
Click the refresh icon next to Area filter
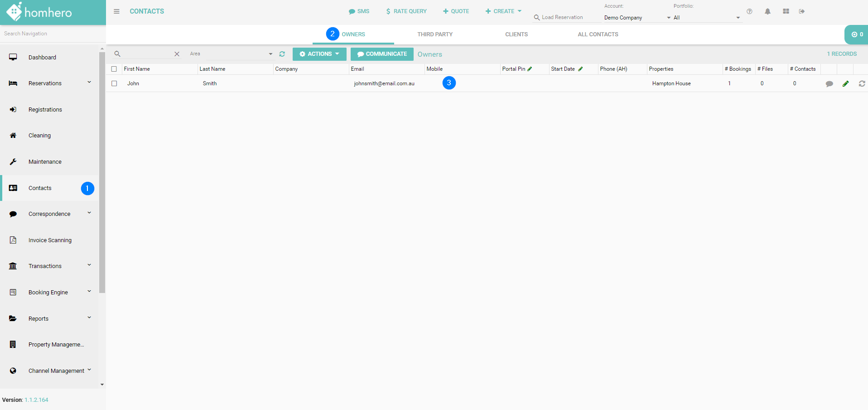282,54
